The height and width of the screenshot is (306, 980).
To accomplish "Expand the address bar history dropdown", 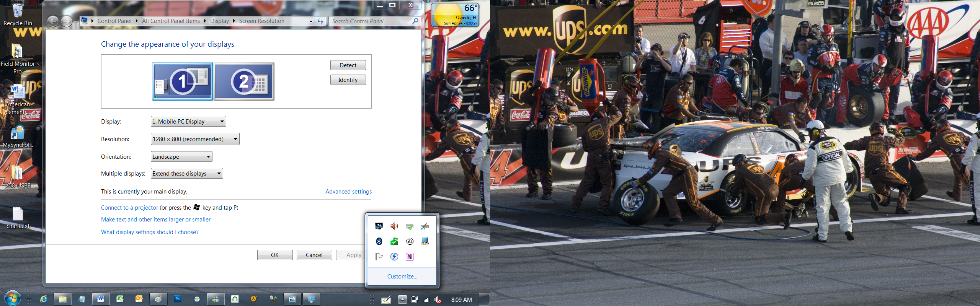I will (311, 21).
